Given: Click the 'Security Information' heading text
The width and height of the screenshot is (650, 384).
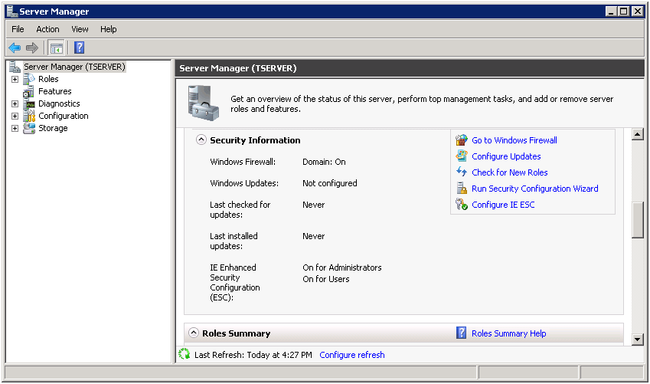Looking at the screenshot, I should click(255, 140).
